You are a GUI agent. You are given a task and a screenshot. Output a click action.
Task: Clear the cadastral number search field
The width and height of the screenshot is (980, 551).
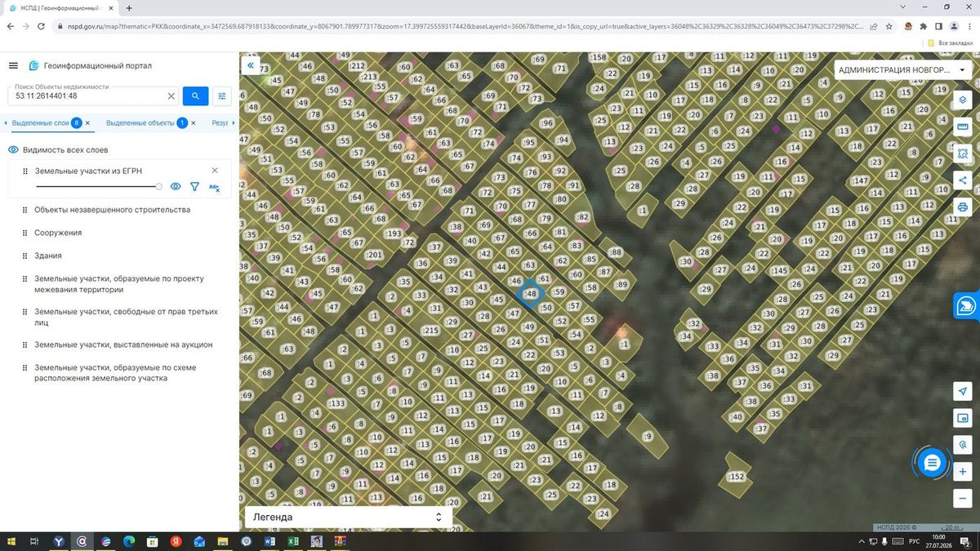(x=171, y=96)
